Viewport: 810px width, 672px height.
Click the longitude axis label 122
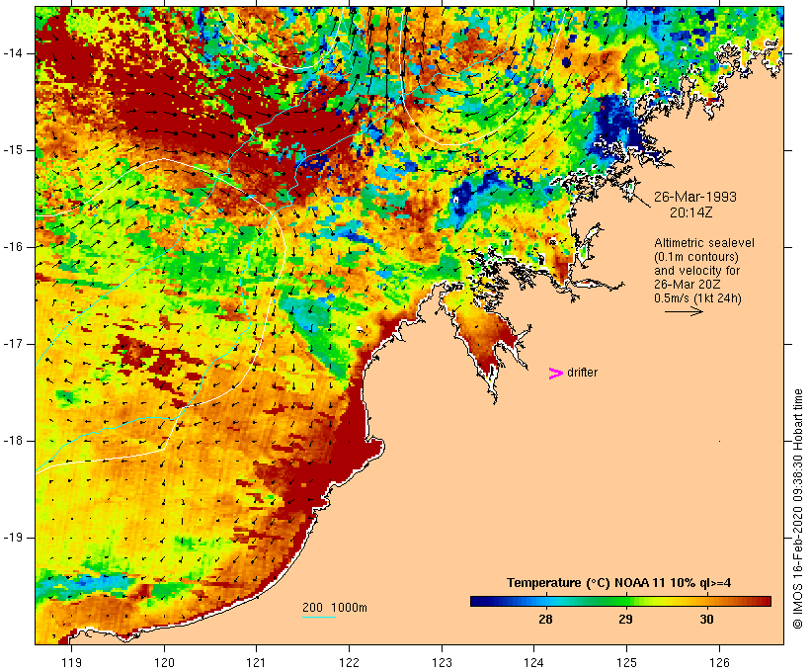(x=350, y=663)
